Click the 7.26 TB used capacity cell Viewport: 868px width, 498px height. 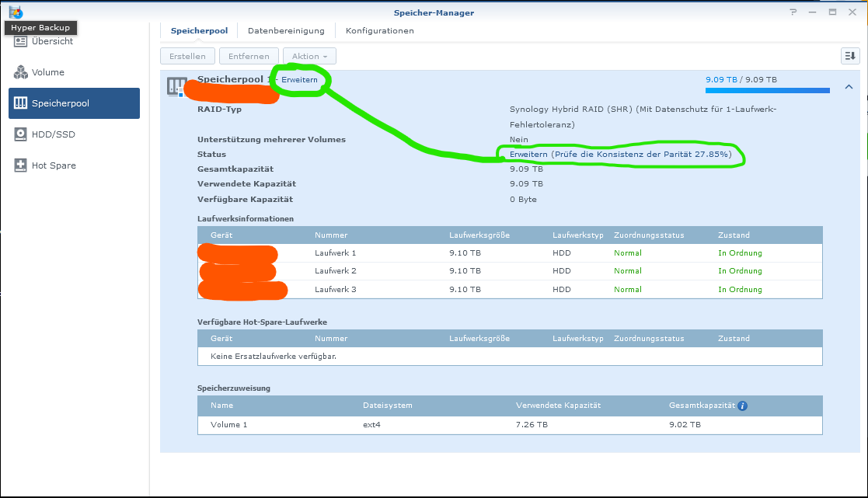[532, 424]
